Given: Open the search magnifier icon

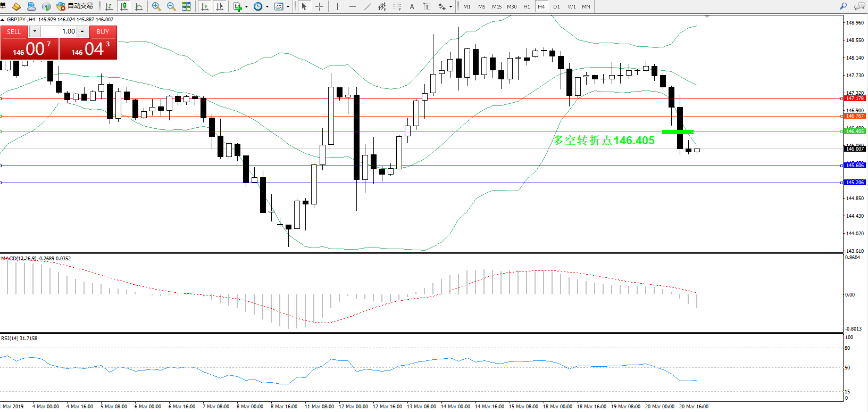Looking at the screenshot, I should [x=843, y=6].
